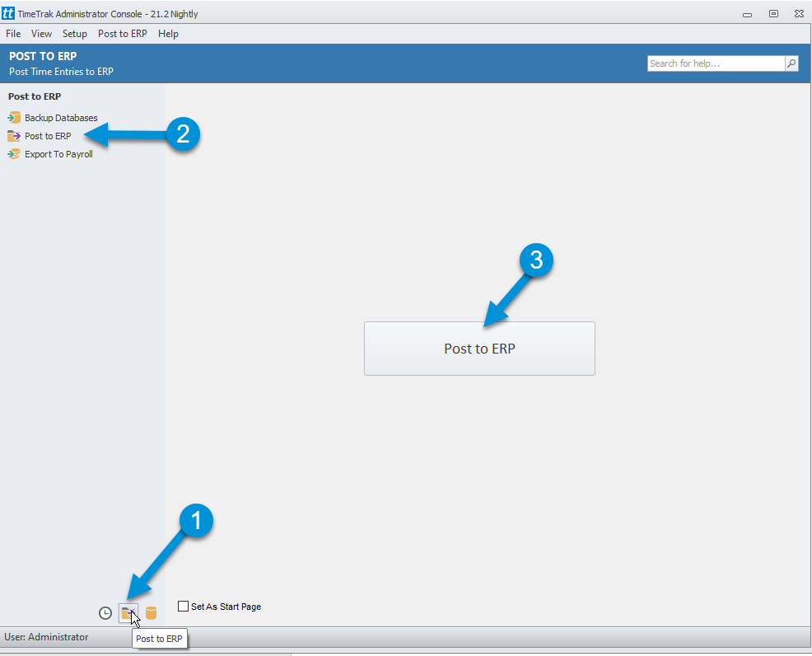Open the View menu
The image size is (812, 656).
(x=41, y=34)
